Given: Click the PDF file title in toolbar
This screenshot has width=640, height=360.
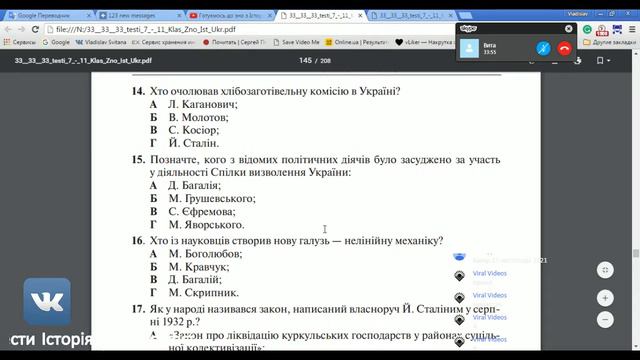Looking at the screenshot, I should click(83, 60).
